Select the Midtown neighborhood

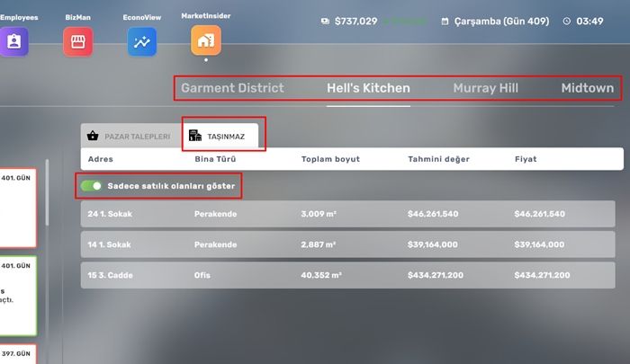coord(587,88)
